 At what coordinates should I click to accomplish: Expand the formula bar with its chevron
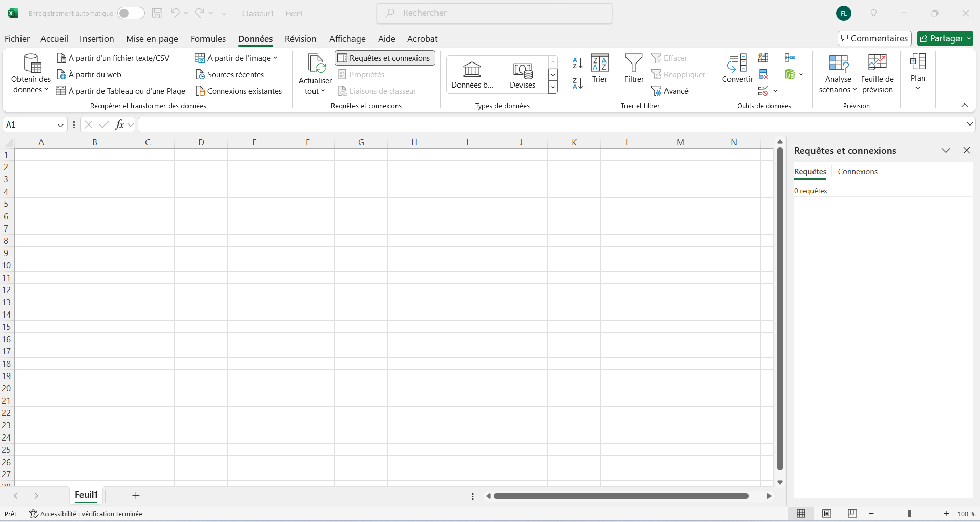pyautogui.click(x=969, y=124)
